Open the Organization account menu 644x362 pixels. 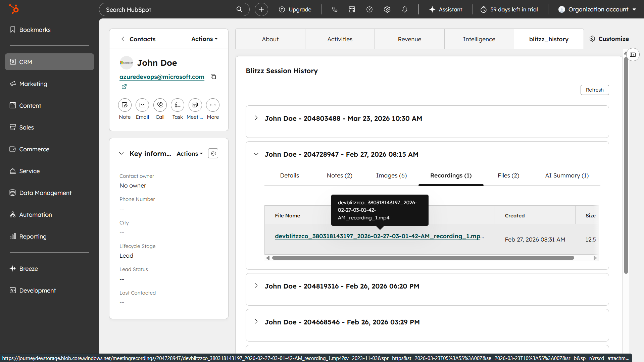click(597, 9)
